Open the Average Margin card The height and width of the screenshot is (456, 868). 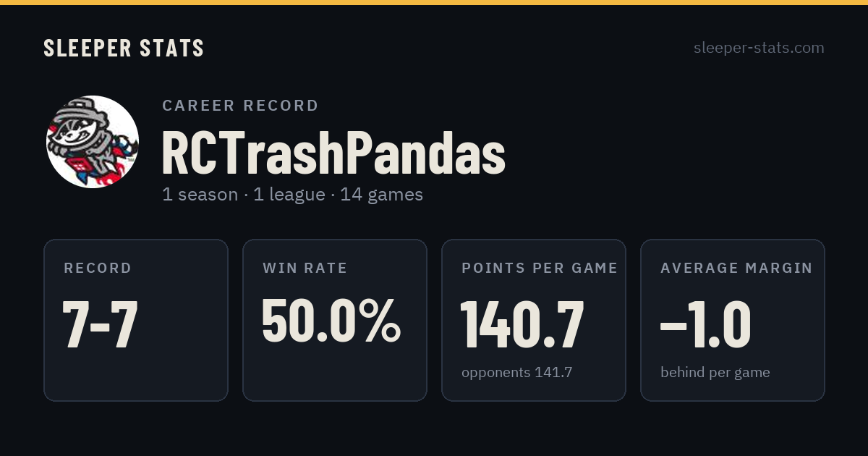[x=733, y=320]
